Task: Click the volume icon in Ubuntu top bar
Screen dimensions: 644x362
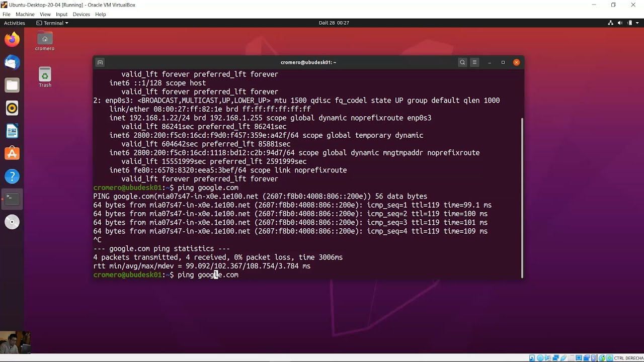Action: pos(621,23)
